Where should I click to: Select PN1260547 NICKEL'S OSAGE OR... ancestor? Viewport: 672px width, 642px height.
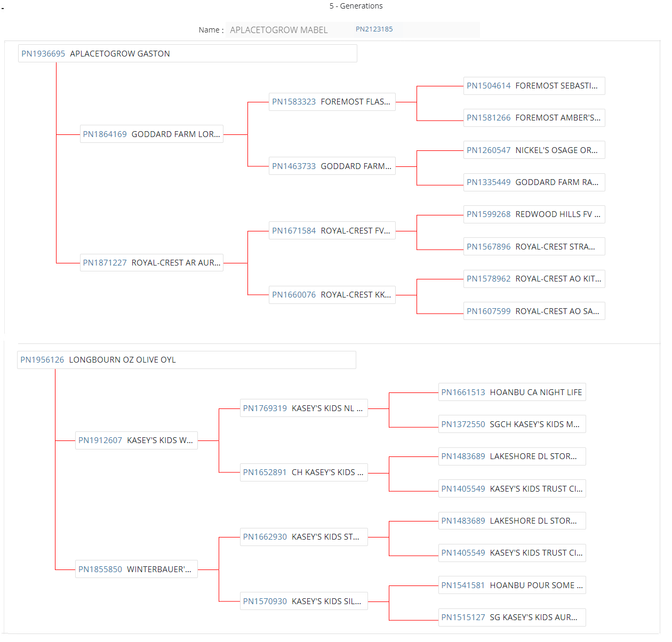533,150
